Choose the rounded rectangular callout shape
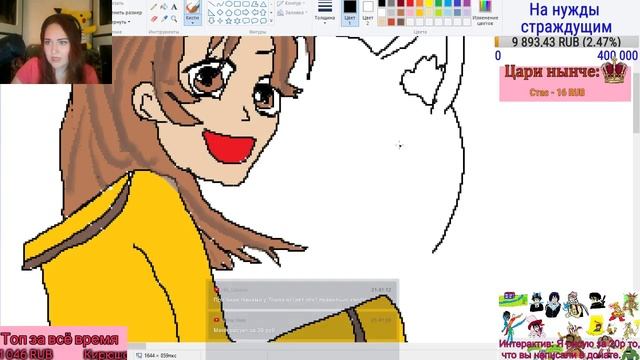The width and height of the screenshot is (640, 360). pos(246,21)
